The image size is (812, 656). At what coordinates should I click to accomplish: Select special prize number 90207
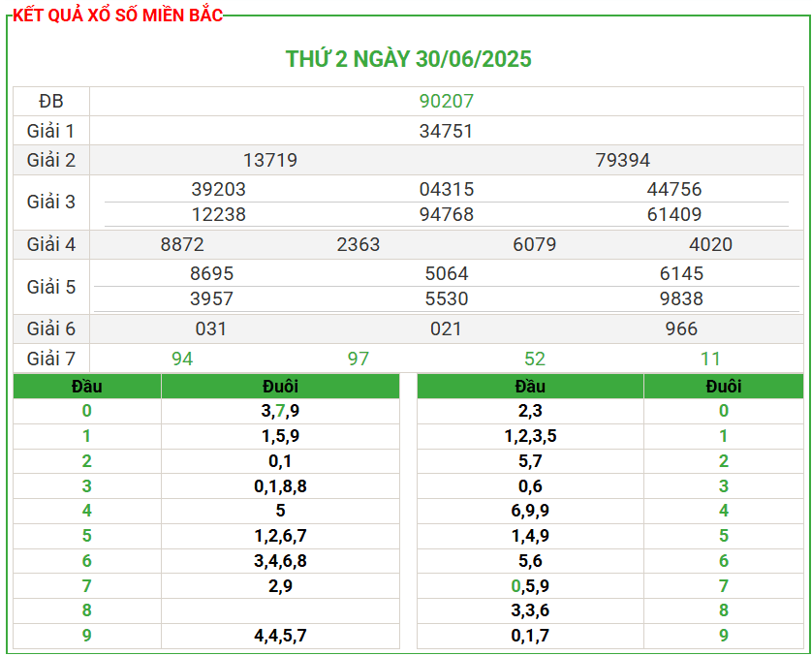pos(447,101)
